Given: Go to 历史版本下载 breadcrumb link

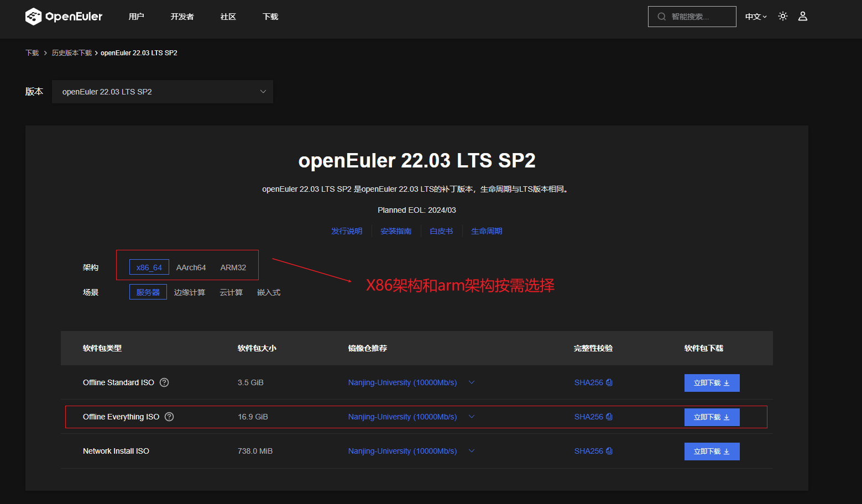Looking at the screenshot, I should pos(72,53).
